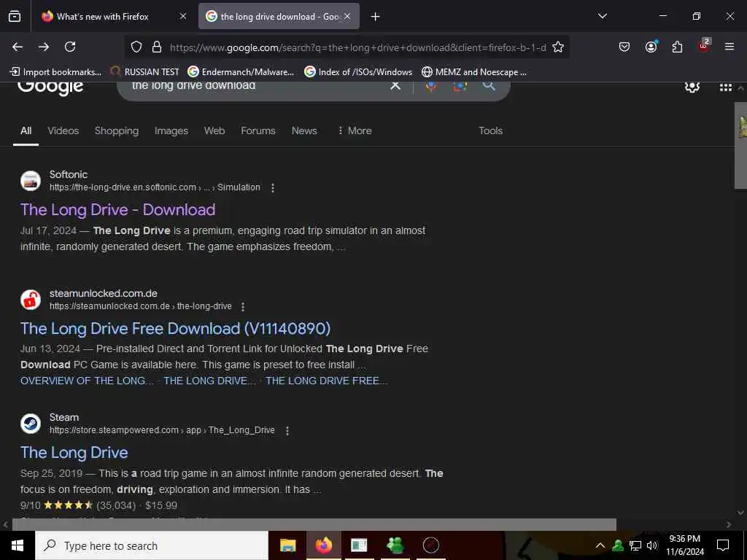Open the Endermanch/Malware bookmark
This screenshot has height=560, width=747.
241,72
